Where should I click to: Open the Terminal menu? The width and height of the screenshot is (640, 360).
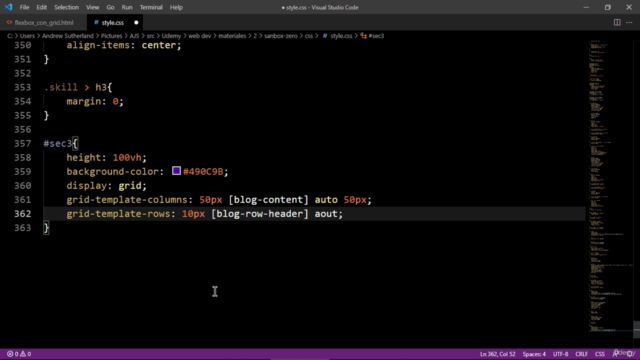tap(151, 7)
